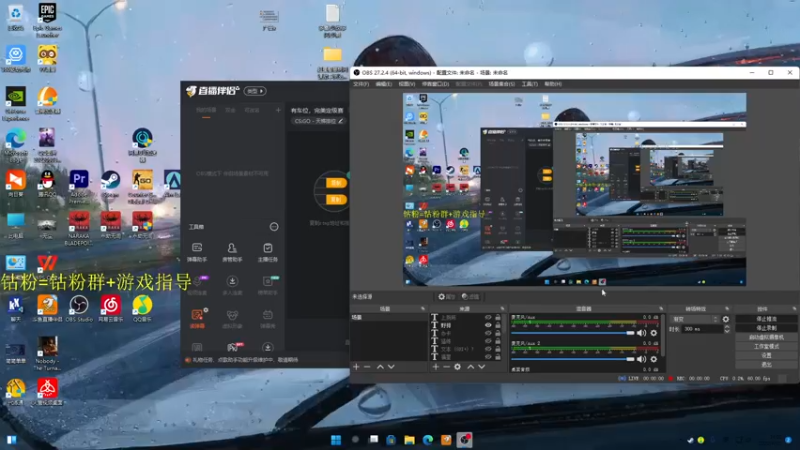This screenshot has height=450, width=800.
Task: Pop out the 控件 dock header icon
Action: (x=794, y=309)
